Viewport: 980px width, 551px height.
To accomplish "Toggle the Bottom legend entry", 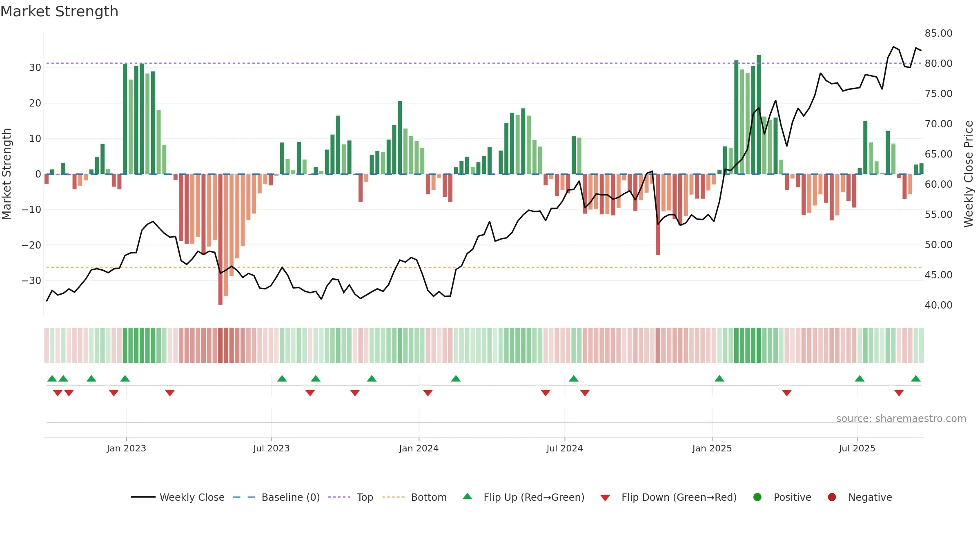I will coord(414,497).
